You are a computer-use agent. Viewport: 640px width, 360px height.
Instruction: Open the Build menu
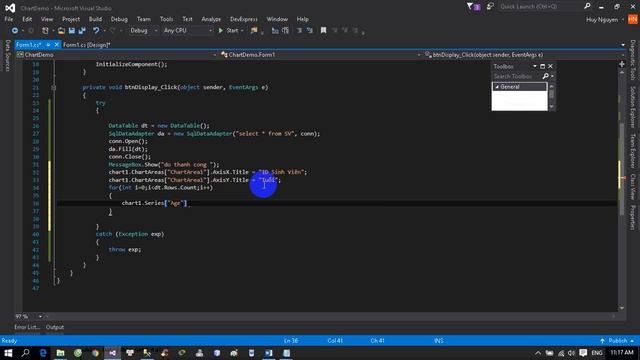(95, 19)
